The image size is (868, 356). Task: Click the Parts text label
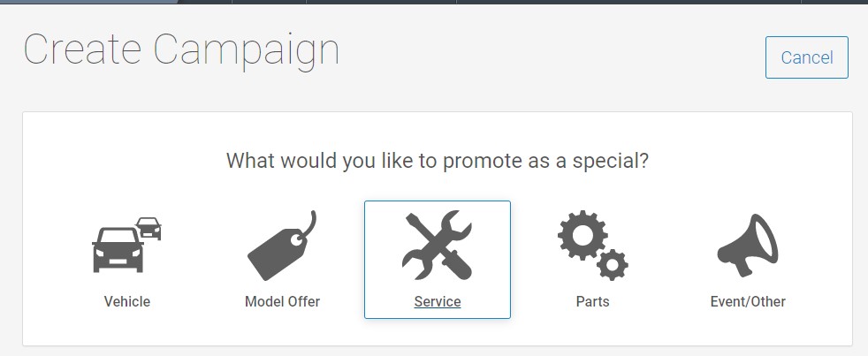pos(593,302)
